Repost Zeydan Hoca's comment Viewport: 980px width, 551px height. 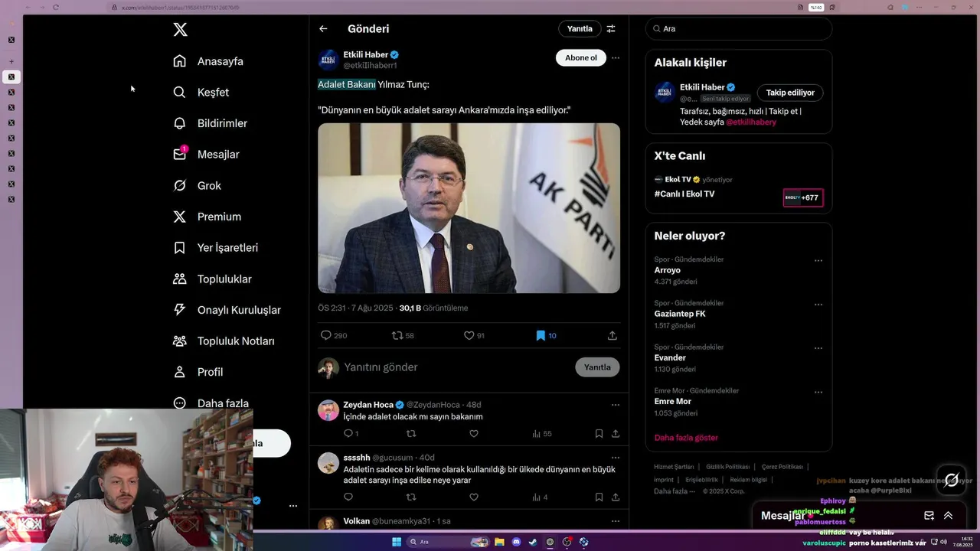point(411,433)
